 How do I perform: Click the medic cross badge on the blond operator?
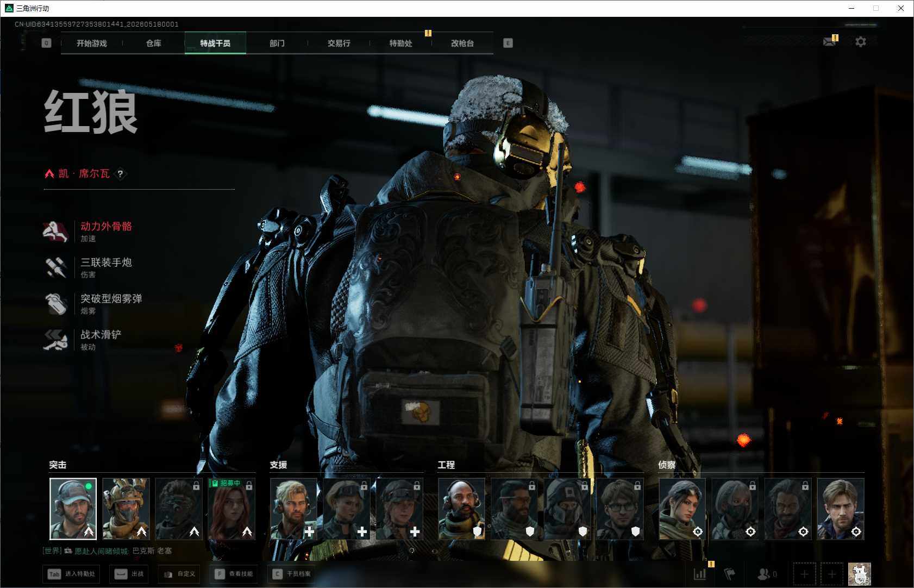(309, 531)
